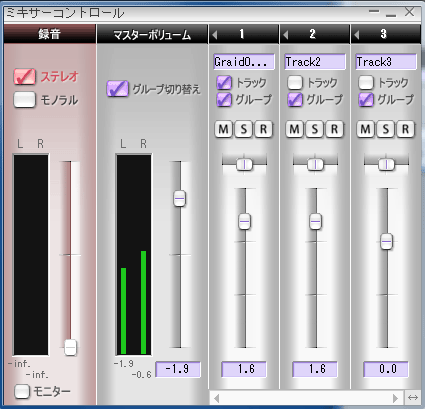The height and width of the screenshot is (409, 425).
Task: Enable the モニター checkbox
Action: (x=22, y=391)
